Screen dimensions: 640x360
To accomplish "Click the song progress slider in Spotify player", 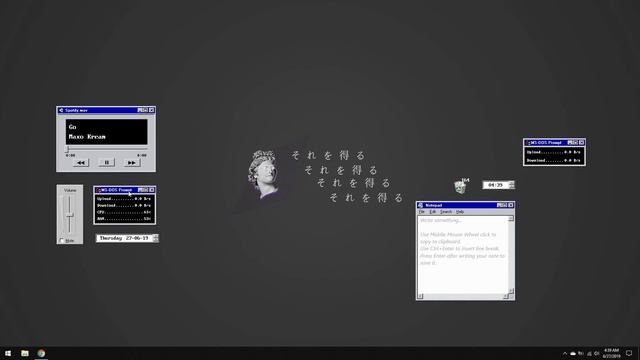I will tap(107, 149).
